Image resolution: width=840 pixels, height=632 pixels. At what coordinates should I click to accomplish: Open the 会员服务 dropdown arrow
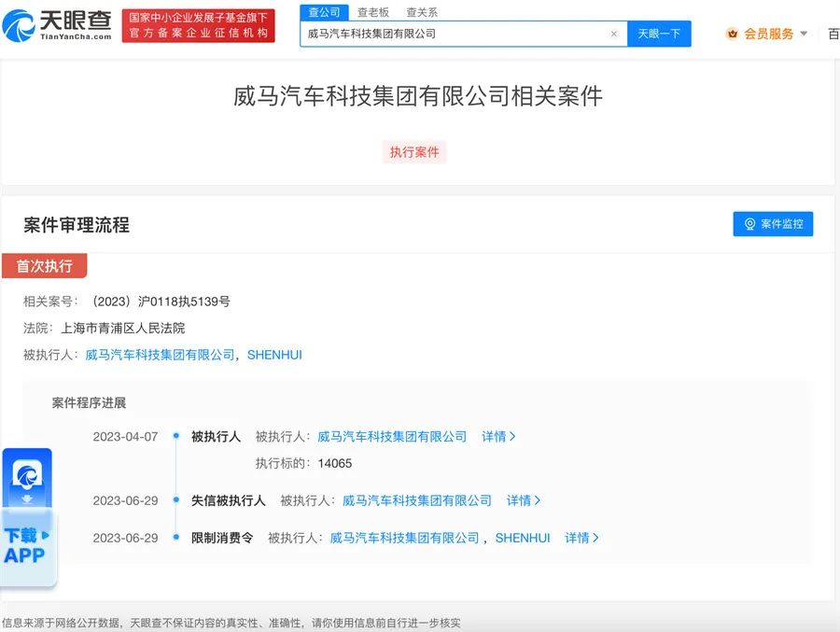805,34
